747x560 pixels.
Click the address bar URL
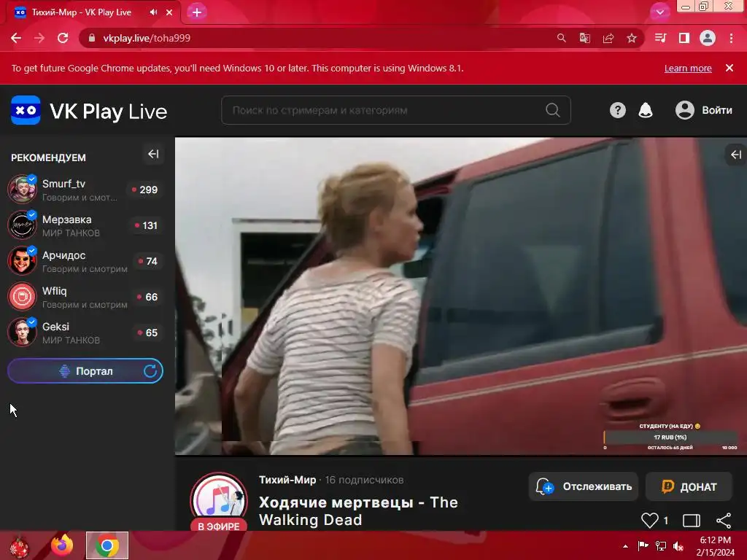tap(147, 38)
